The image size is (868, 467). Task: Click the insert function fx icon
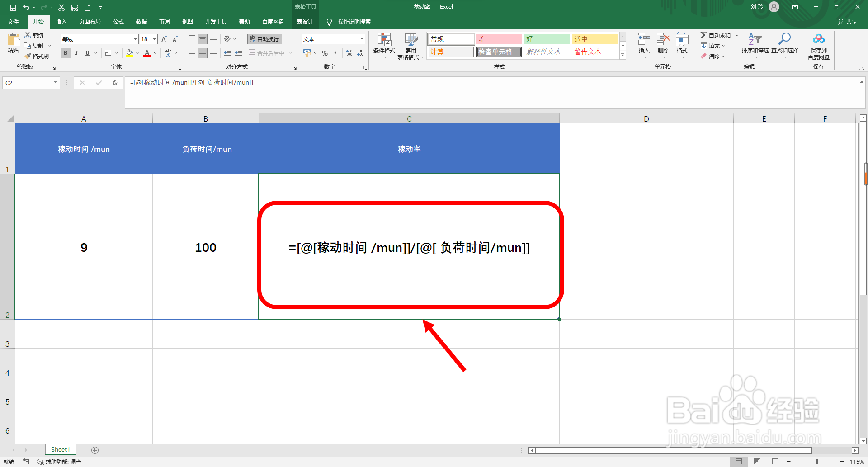pyautogui.click(x=115, y=83)
